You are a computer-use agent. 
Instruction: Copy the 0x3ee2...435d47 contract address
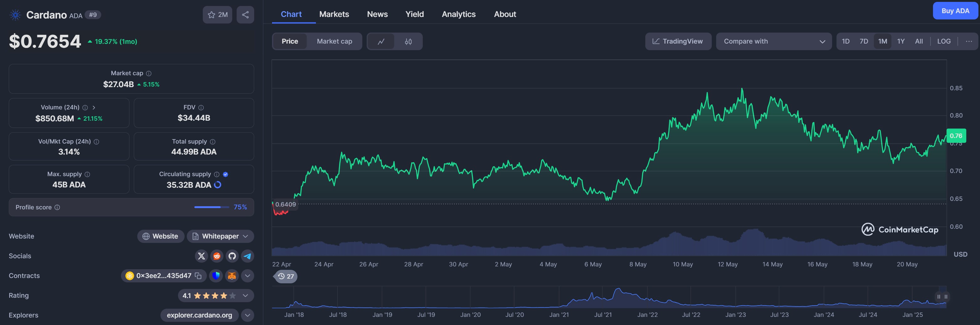coord(198,276)
